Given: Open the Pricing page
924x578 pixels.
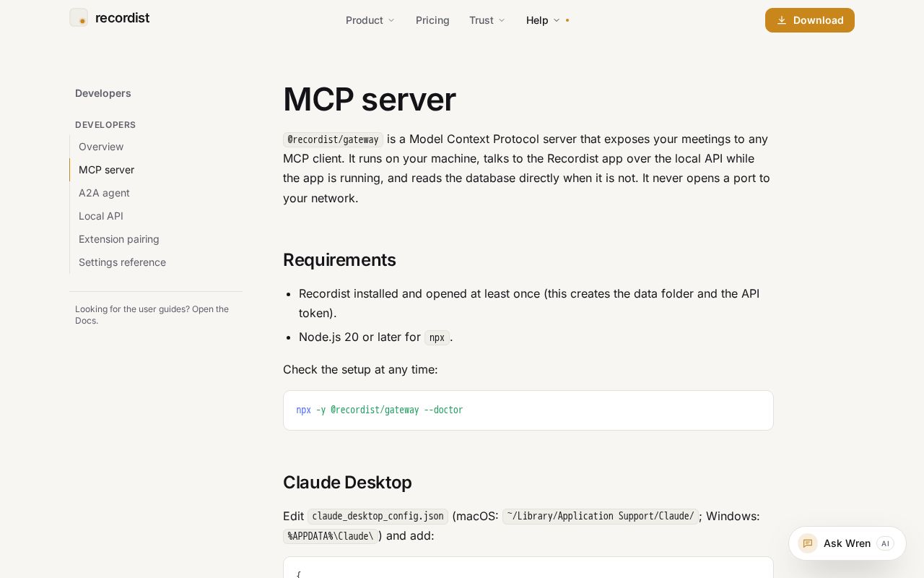Looking at the screenshot, I should click(x=432, y=20).
